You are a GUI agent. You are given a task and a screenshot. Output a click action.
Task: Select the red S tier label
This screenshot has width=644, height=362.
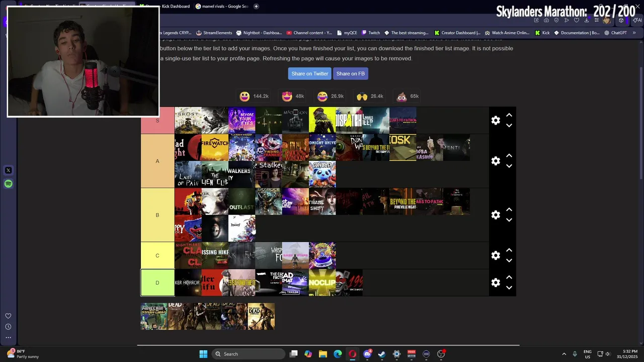pyautogui.click(x=157, y=121)
